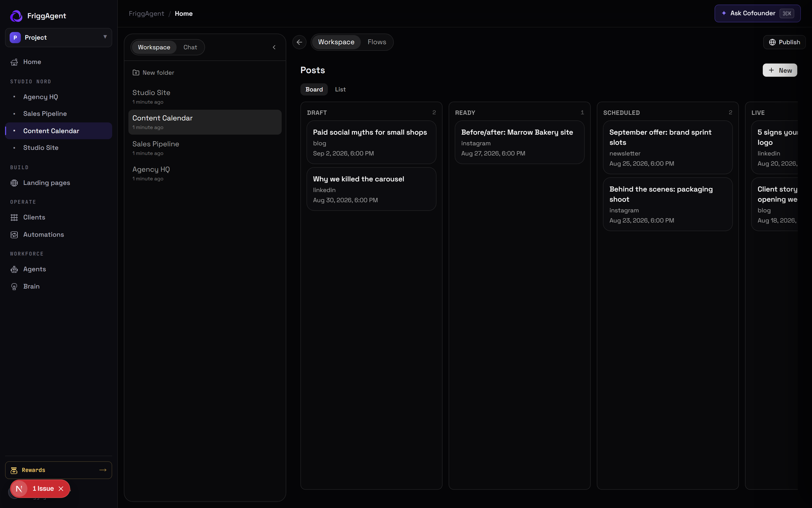This screenshot has height=508, width=812.
Task: Open 'September offer: brand sprint slots' card
Action: click(668, 148)
